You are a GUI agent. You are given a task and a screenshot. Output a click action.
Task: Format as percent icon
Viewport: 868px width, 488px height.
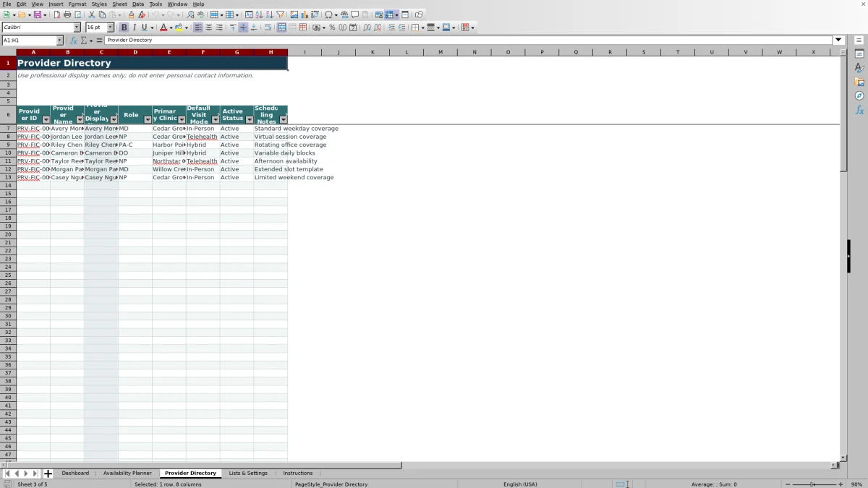[x=332, y=27]
